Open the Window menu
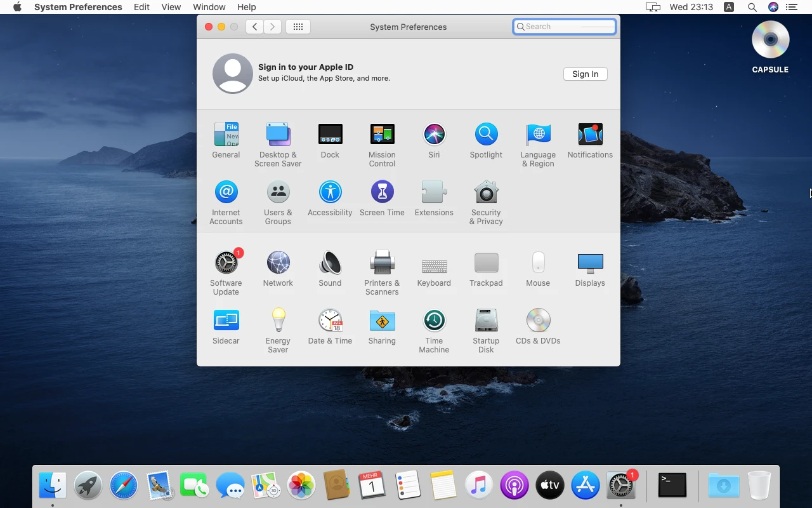The image size is (812, 508). tap(209, 7)
